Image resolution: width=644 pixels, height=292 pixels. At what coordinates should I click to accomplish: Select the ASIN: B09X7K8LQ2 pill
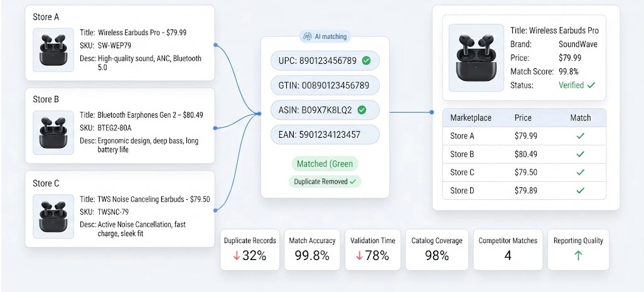(x=325, y=110)
